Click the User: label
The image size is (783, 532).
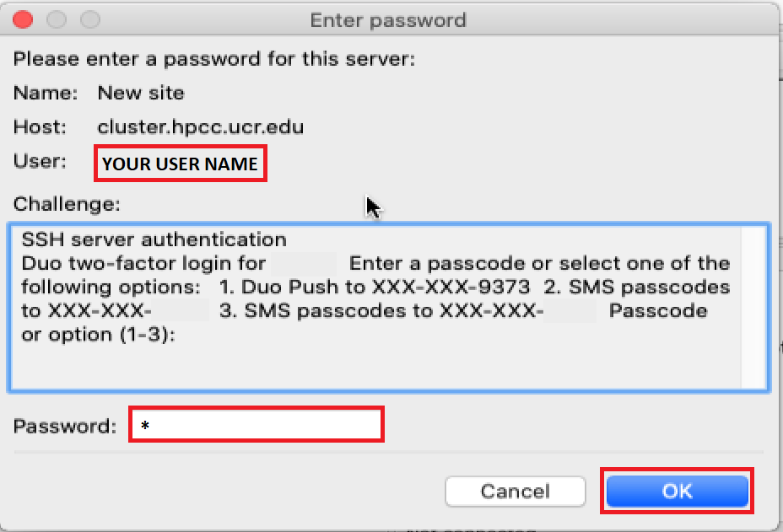[x=40, y=161]
